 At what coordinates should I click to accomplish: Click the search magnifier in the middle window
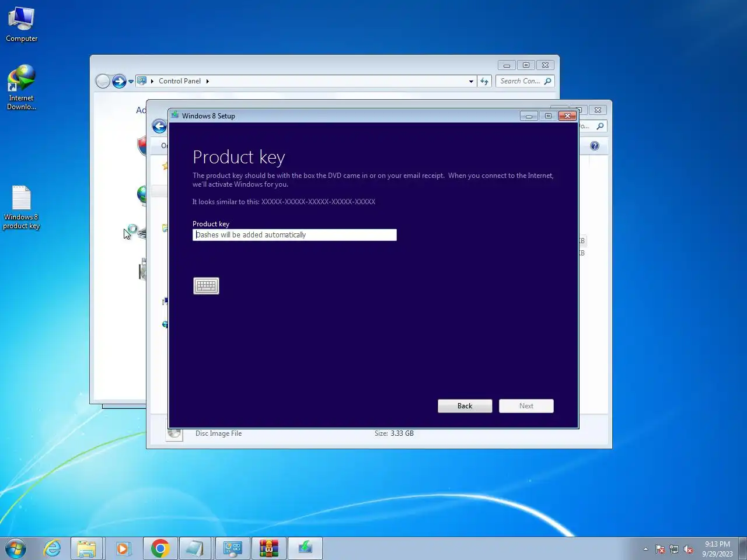point(600,126)
